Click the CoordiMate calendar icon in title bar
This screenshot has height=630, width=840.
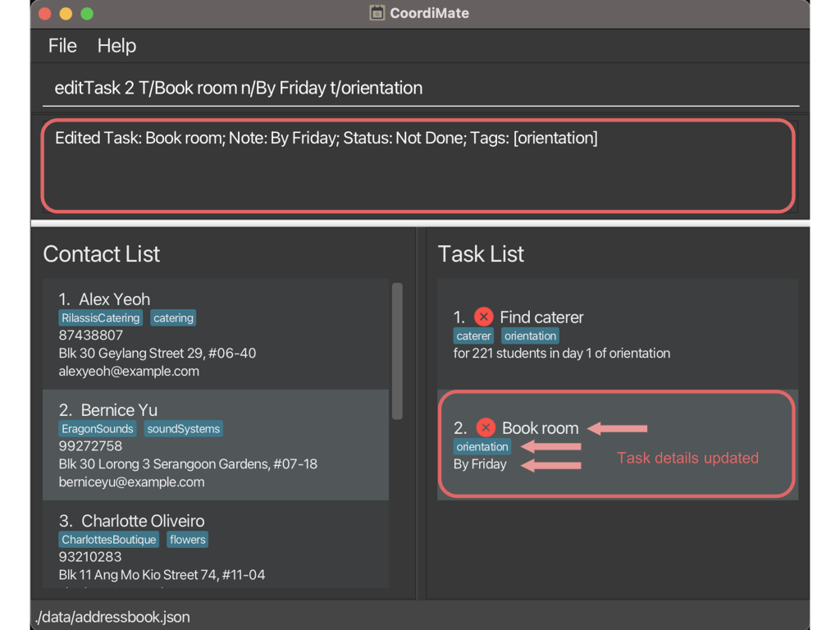(377, 13)
